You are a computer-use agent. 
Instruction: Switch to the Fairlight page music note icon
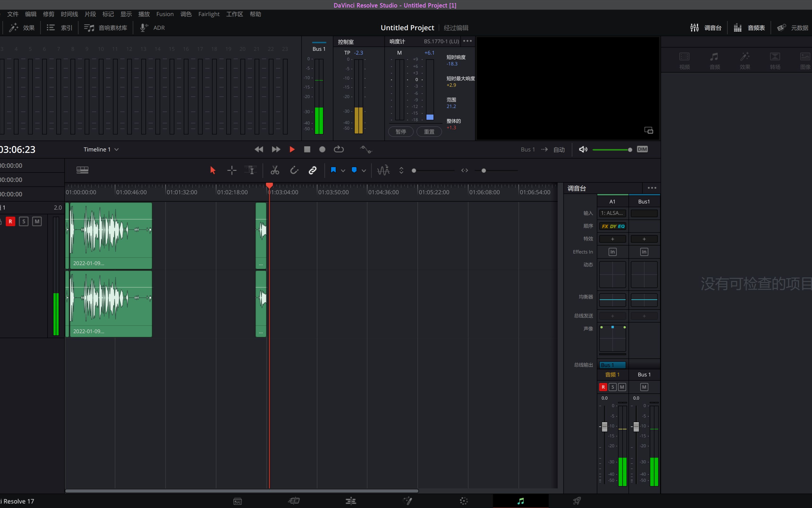pos(520,501)
